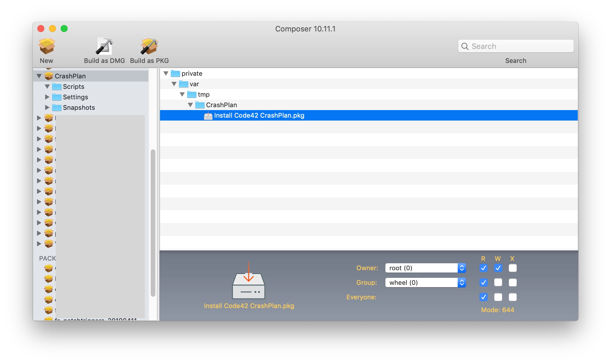Click the Install Code42 CrashPlan.pkg caption below preview
The height and width of the screenshot is (364, 611).
click(249, 306)
